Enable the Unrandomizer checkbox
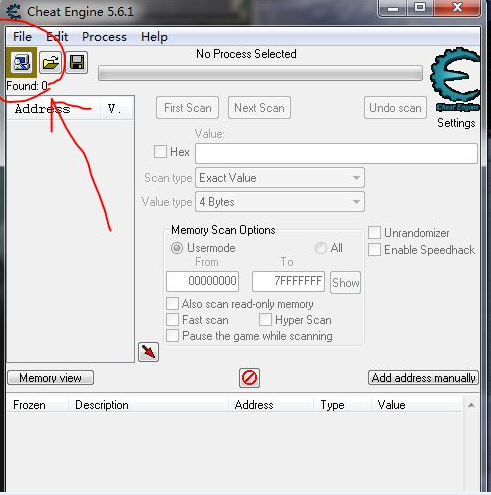Screen dimensions: 491x495 click(x=374, y=233)
